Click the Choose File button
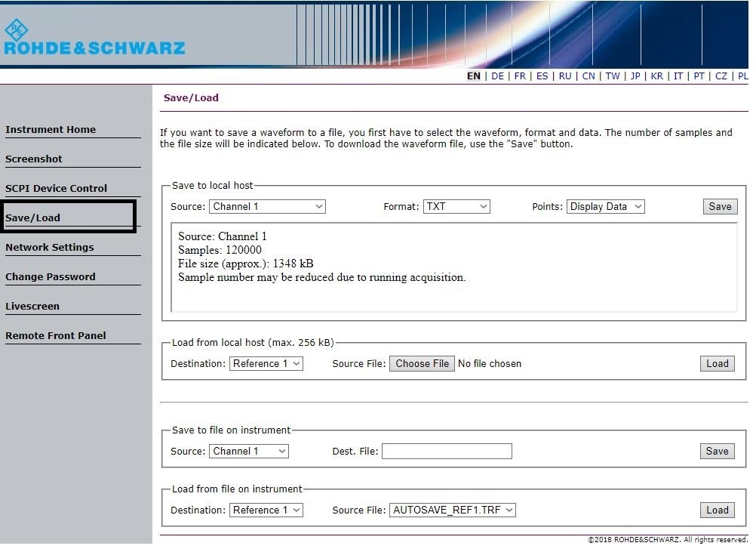Viewport: 756px width, 549px height. 422,364
